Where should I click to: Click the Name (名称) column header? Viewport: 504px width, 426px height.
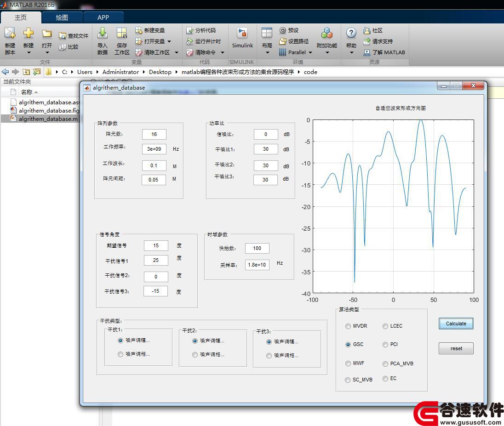click(27, 92)
